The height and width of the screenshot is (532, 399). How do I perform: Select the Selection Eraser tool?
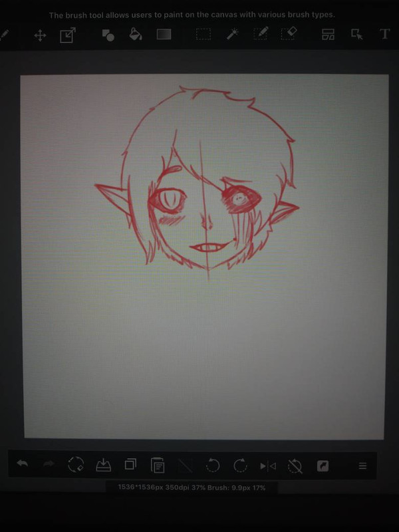point(289,33)
